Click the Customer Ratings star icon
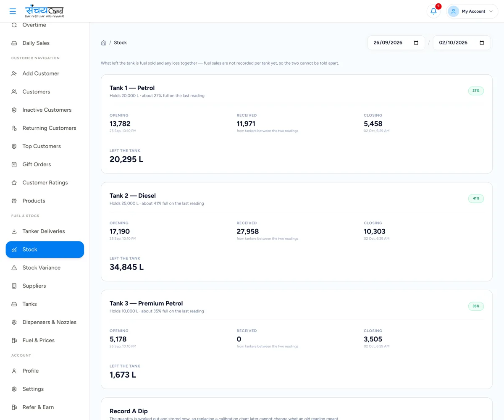The image size is (504, 420). [x=14, y=183]
